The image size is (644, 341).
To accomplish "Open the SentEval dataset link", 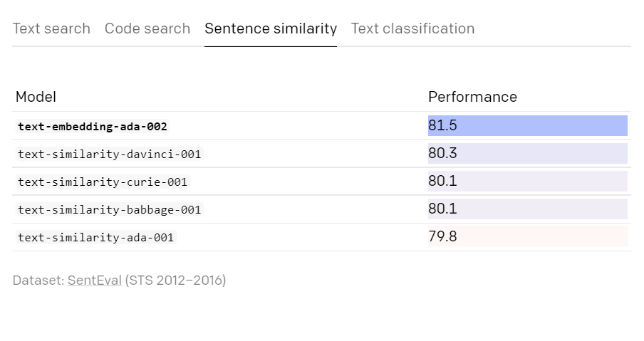I will pyautogui.click(x=95, y=280).
